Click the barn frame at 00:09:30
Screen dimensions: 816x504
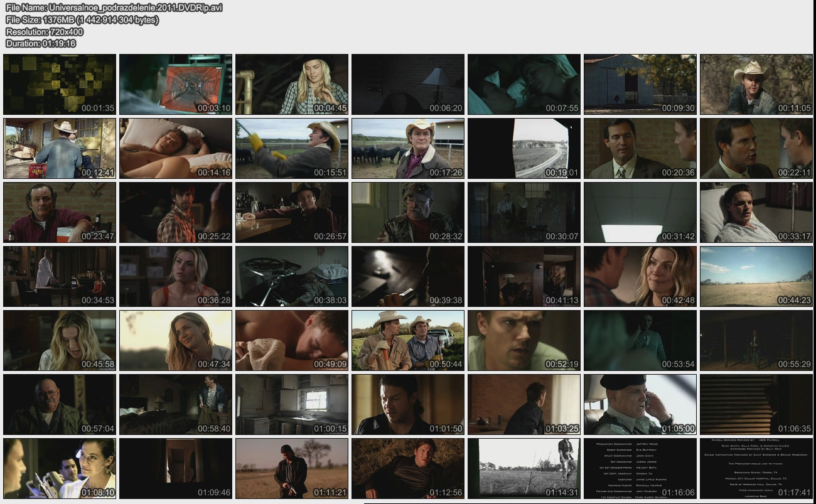(640, 84)
